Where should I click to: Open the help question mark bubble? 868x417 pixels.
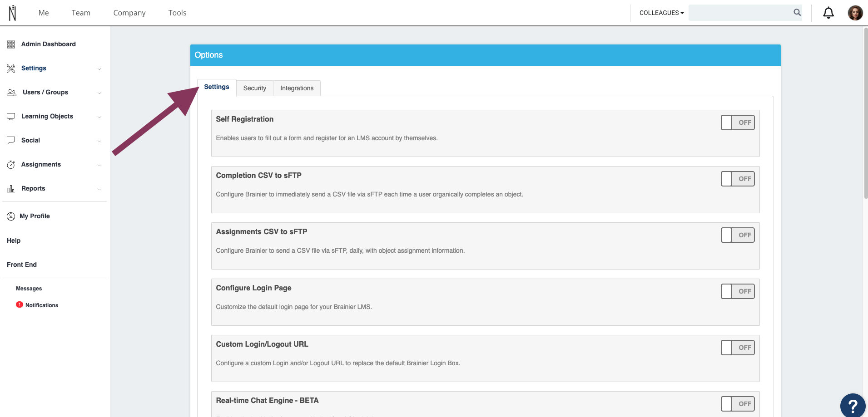(853, 405)
